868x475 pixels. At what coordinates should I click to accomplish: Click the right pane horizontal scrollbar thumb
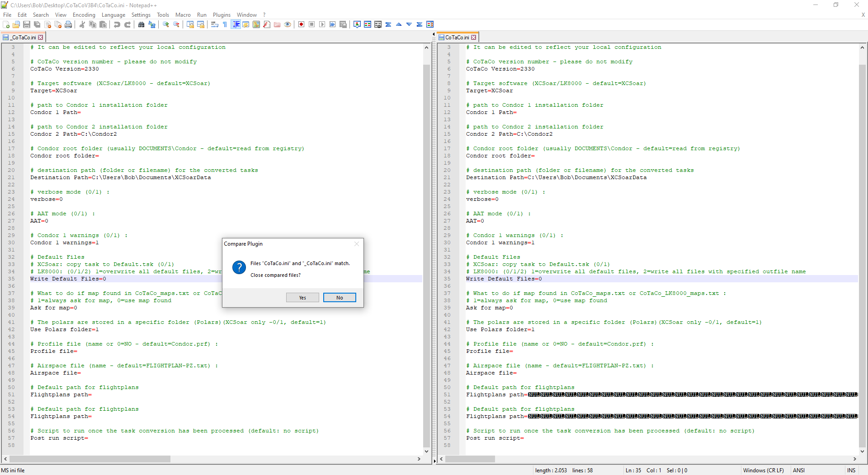(x=470, y=459)
